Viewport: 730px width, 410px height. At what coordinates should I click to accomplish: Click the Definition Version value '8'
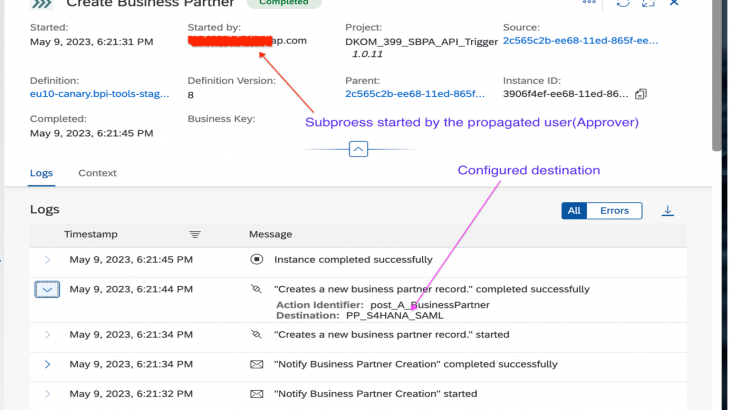(190, 95)
